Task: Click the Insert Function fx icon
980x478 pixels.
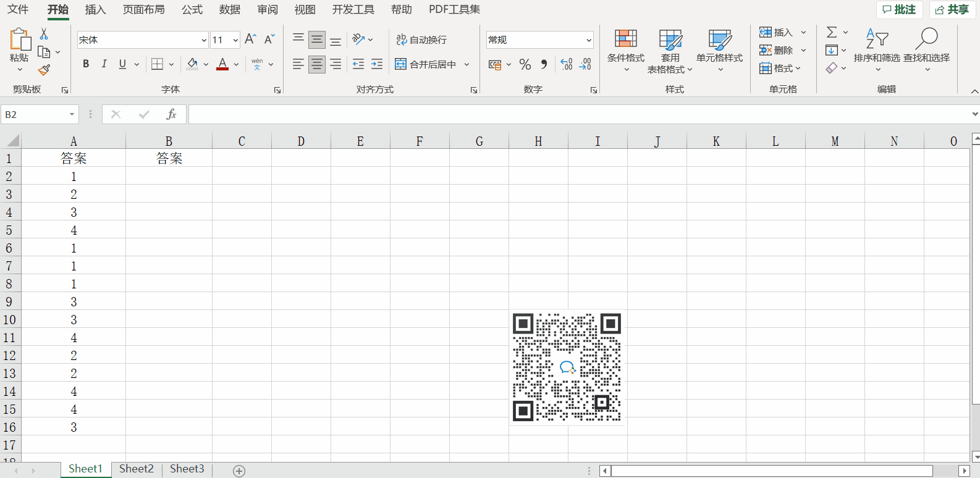Action: pos(171,114)
